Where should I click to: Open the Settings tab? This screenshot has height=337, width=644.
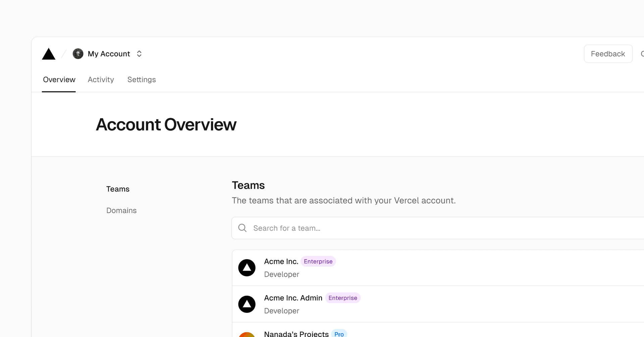click(142, 80)
